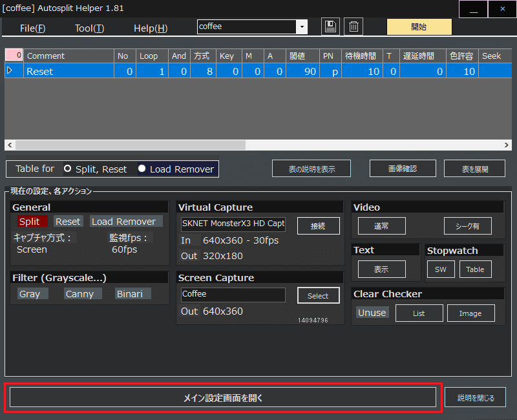Click the scrollbar right arrow
This screenshot has height=420, width=517.
click(507, 145)
